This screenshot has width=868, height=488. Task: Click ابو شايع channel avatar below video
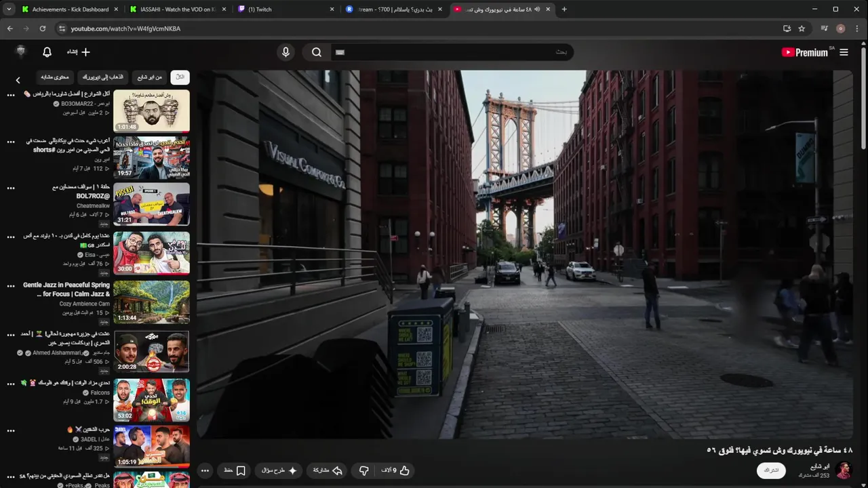click(x=844, y=470)
